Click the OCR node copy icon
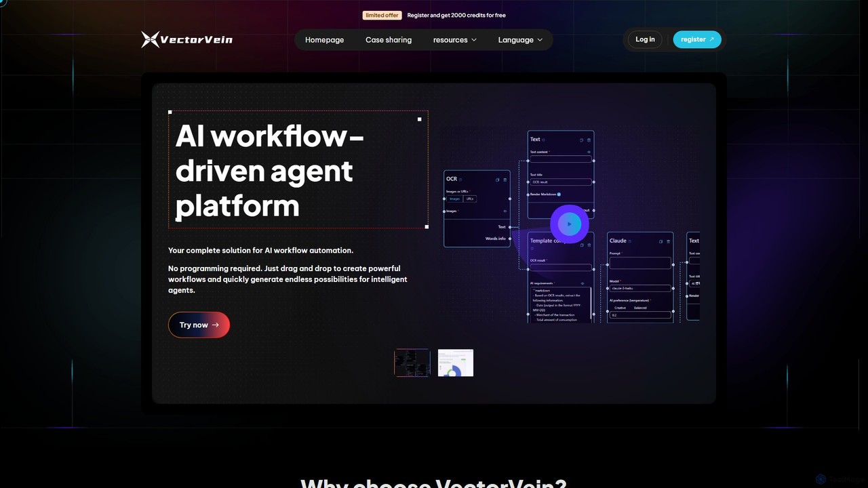Screen dimensions: 868x488 497,180
